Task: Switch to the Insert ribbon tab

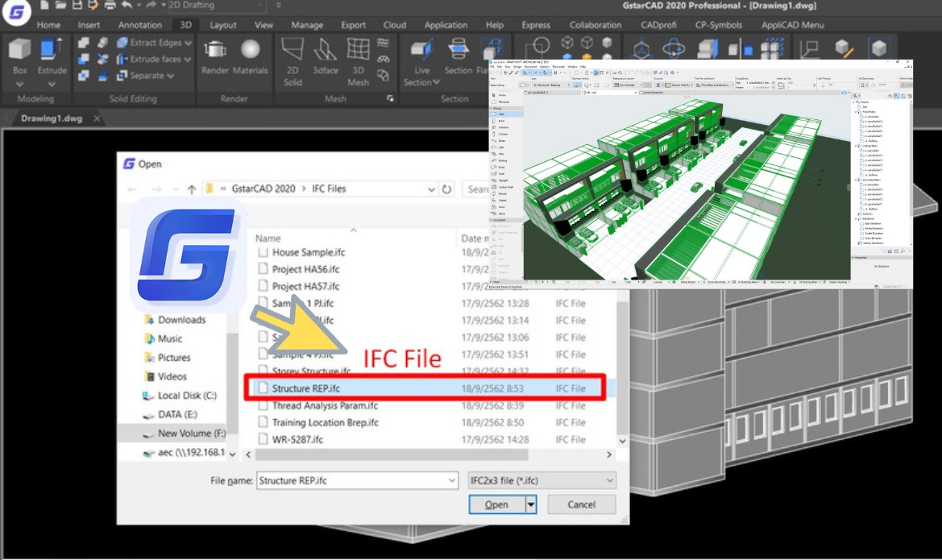Action: coord(89,25)
